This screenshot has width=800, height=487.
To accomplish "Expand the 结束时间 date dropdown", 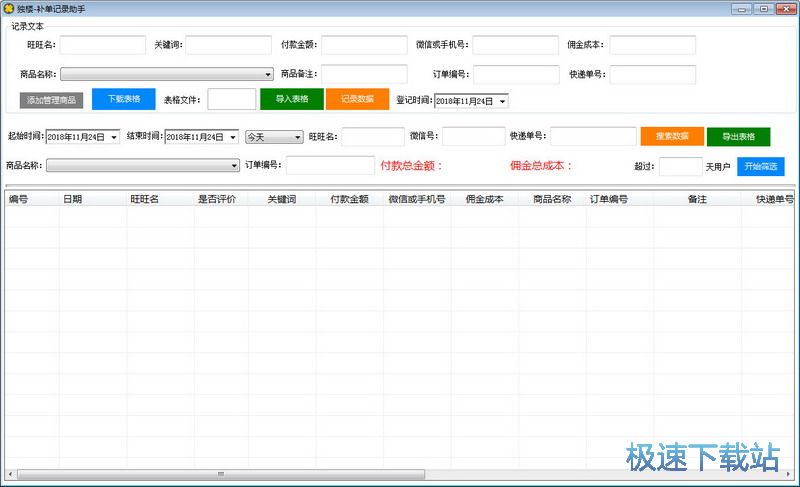I will [233, 137].
